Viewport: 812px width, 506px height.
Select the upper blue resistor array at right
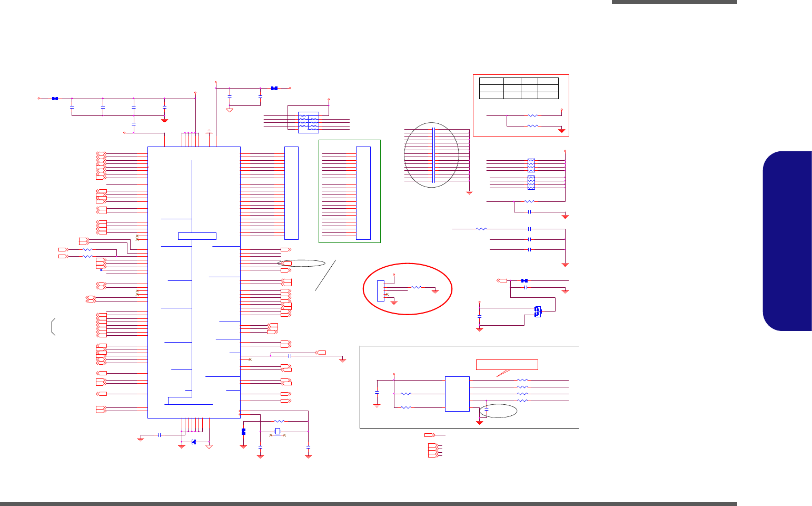(531, 166)
